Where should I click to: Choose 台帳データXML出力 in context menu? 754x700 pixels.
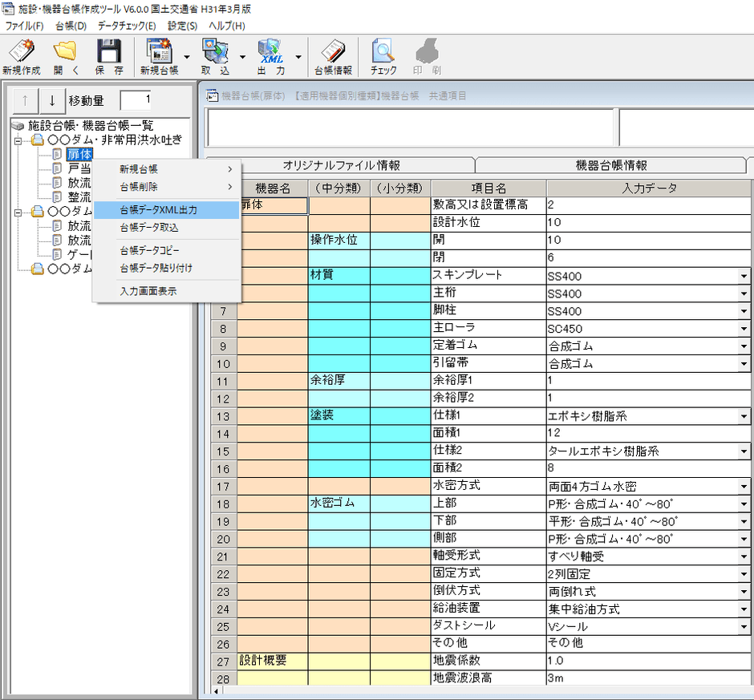coord(158,210)
